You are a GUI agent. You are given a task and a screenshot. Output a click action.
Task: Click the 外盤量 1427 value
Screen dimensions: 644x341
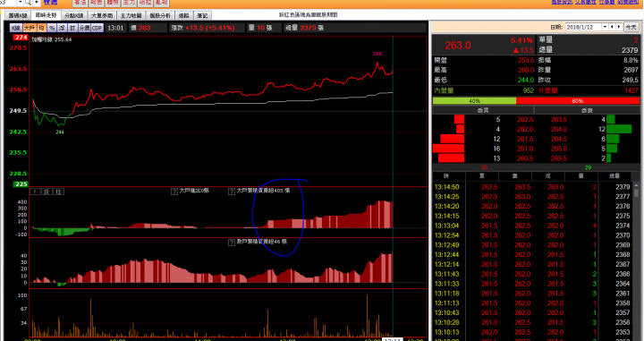(x=631, y=90)
